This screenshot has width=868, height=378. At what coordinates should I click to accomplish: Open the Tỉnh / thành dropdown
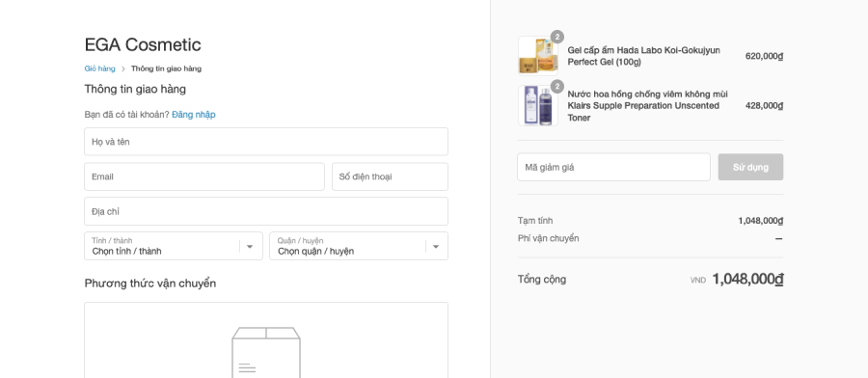pos(174,246)
